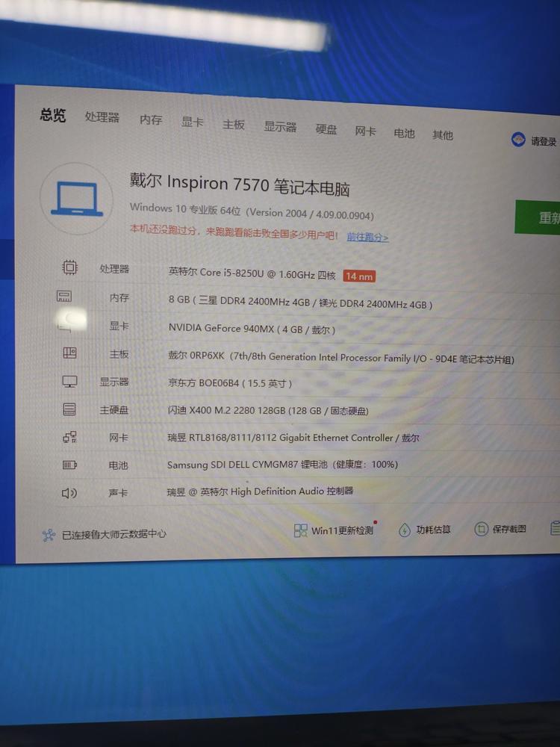Click the motherboard icon
Screen dimensions: 560x747
[x=69, y=353]
